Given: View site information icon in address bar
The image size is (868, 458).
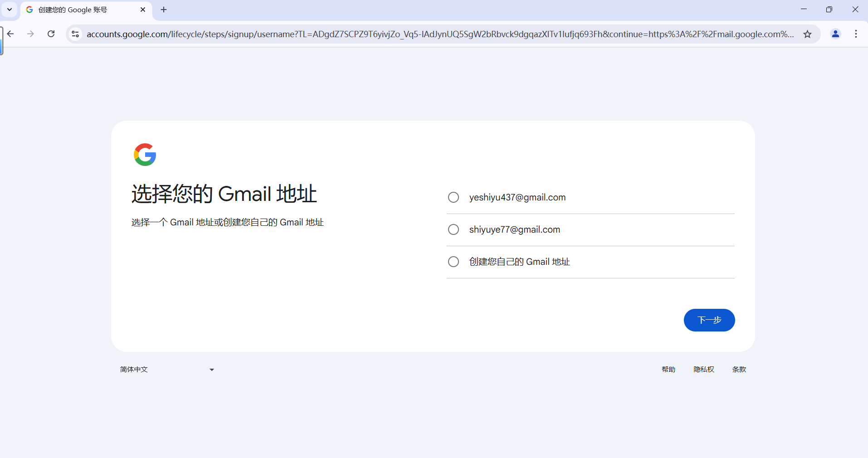Looking at the screenshot, I should click(75, 34).
